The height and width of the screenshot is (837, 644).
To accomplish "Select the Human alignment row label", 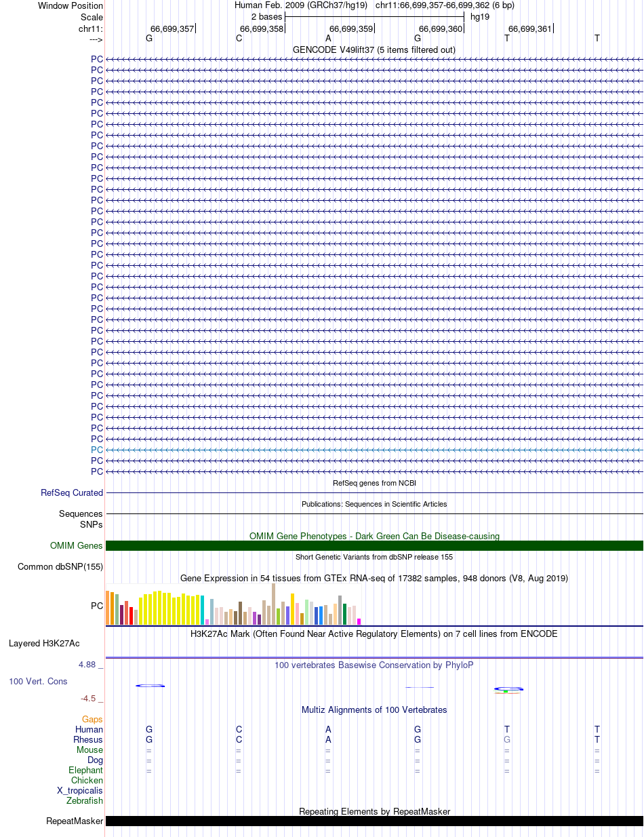I will (x=89, y=730).
